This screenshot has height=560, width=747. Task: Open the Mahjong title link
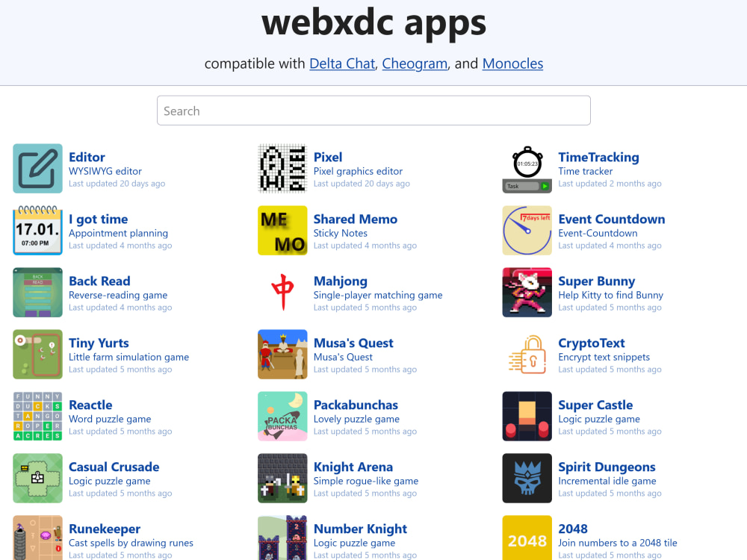point(340,281)
